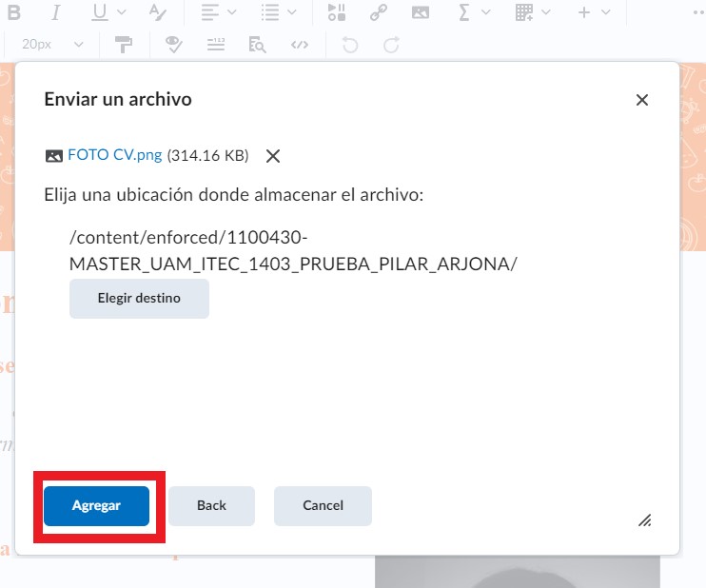Toggle bold formatting in toolbar
706x588 pixels.
coord(13,12)
